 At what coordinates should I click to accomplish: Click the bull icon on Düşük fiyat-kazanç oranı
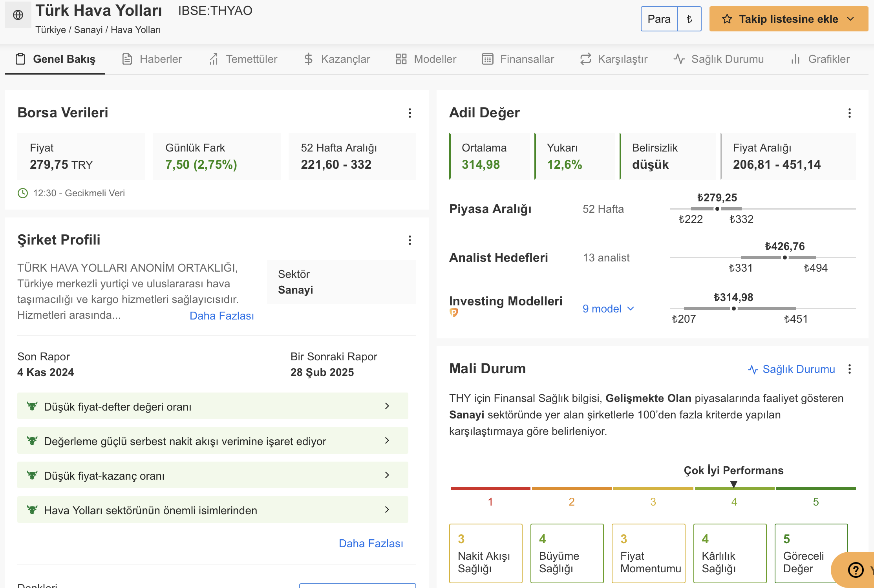tap(32, 475)
